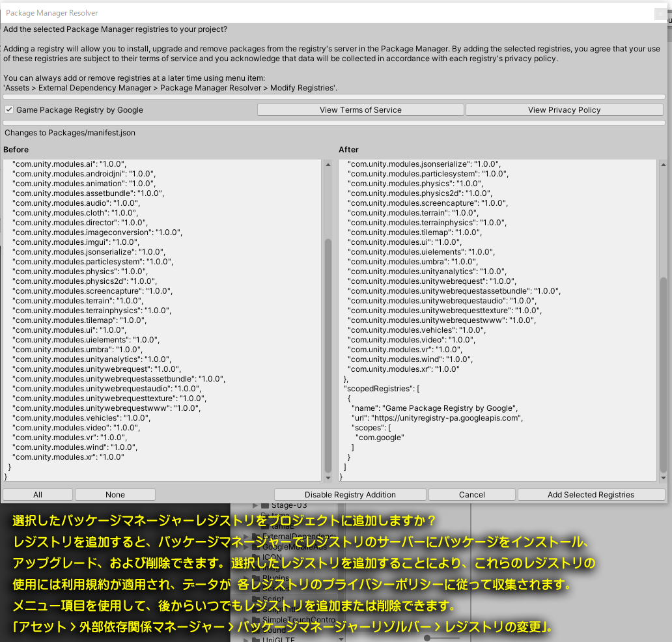Click "com.unity.modules.xr" line in Before pane

click(x=68, y=457)
